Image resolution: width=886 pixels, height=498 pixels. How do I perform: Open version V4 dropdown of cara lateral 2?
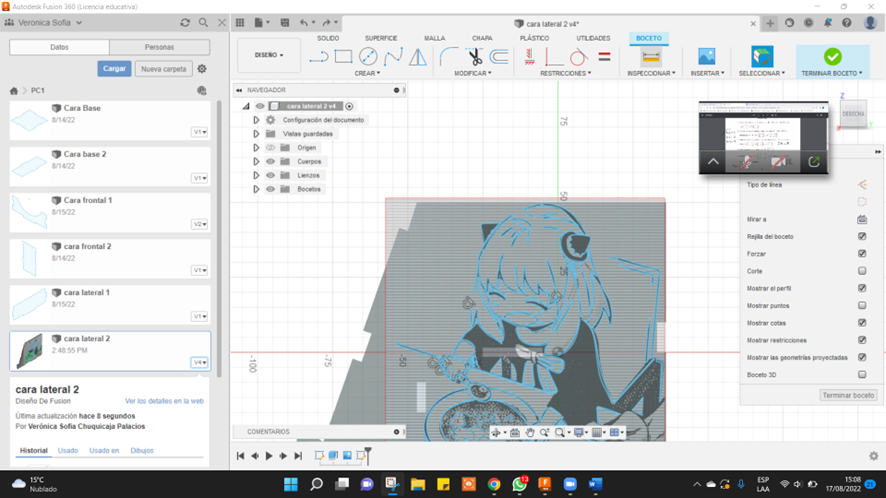(x=199, y=362)
